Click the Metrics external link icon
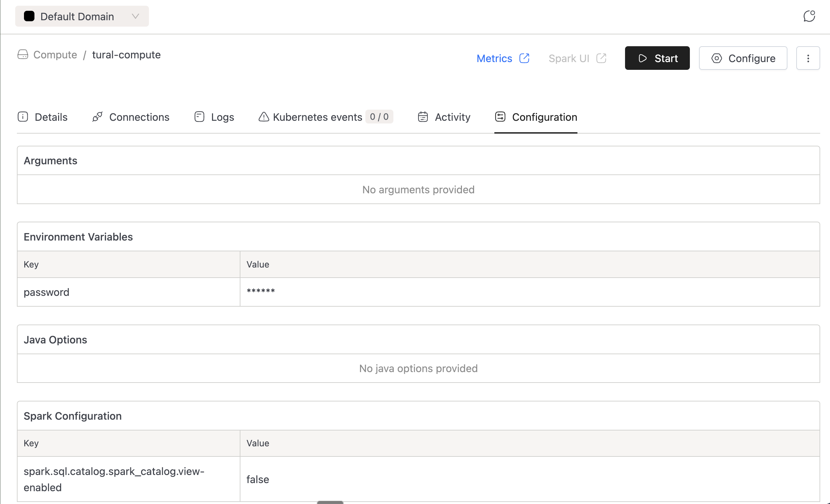830x504 pixels. click(524, 58)
